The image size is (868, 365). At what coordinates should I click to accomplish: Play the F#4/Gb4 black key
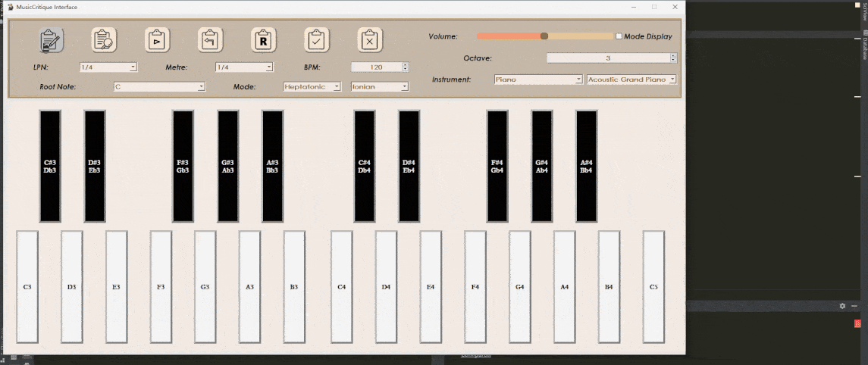pyautogui.click(x=497, y=167)
